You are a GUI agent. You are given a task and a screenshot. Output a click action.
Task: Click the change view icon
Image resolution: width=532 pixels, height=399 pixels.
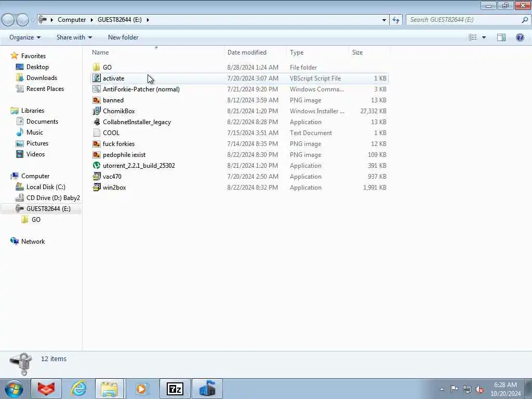coord(473,37)
